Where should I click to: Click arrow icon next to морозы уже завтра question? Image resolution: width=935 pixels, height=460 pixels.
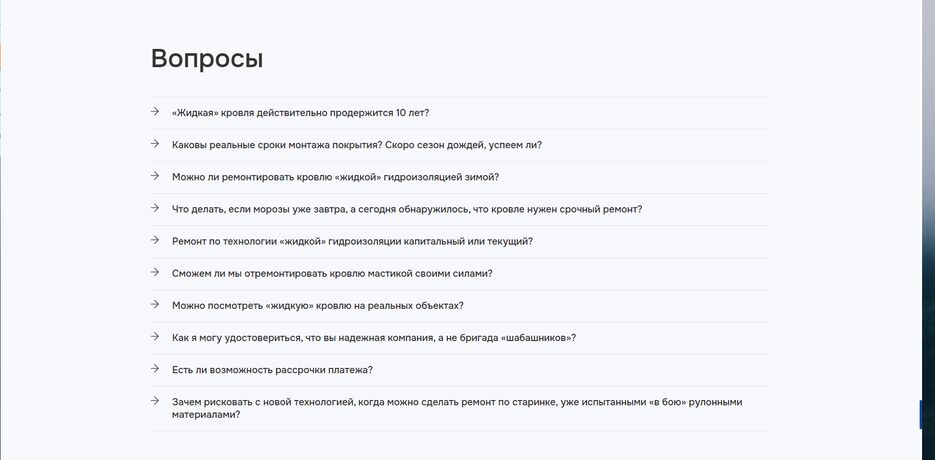pos(154,208)
